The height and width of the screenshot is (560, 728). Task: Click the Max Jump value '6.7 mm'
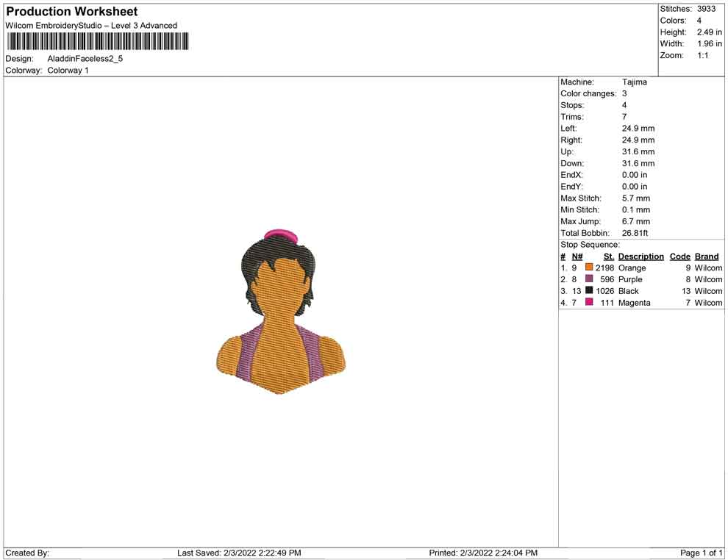[x=636, y=221]
